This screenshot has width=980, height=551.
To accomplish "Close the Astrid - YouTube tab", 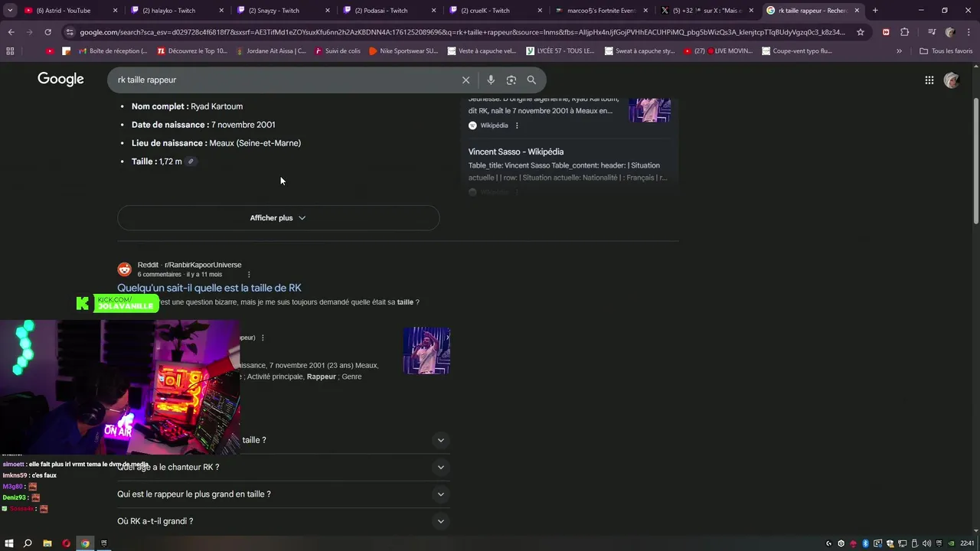I will [x=116, y=11].
